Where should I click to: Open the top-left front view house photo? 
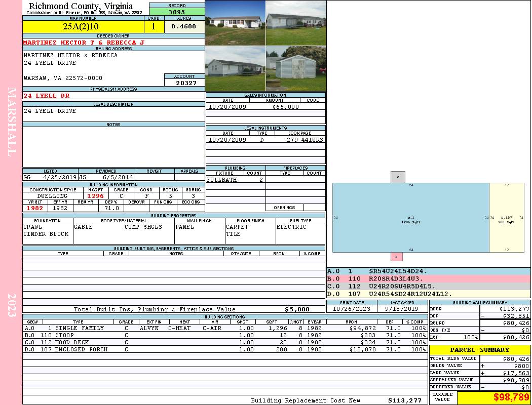point(235,23)
